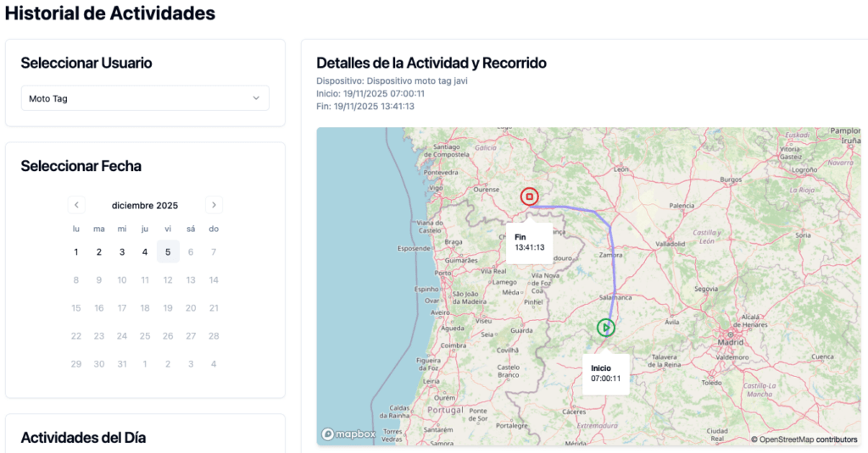The width and height of the screenshot is (868, 453).
Task: Choose December 3 on the date picker
Action: [122, 251]
